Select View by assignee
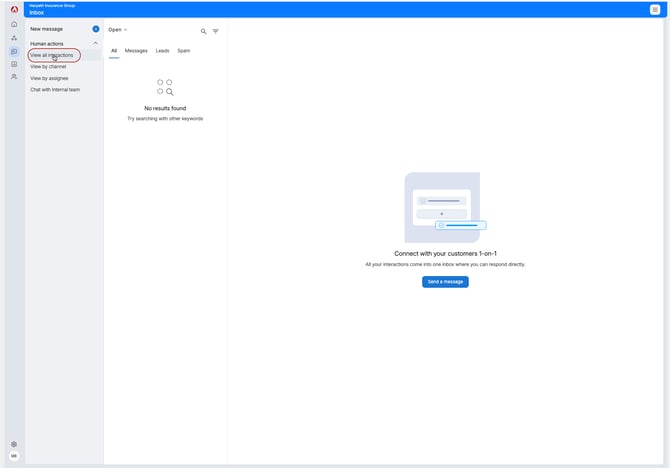670x468 pixels. pos(49,78)
